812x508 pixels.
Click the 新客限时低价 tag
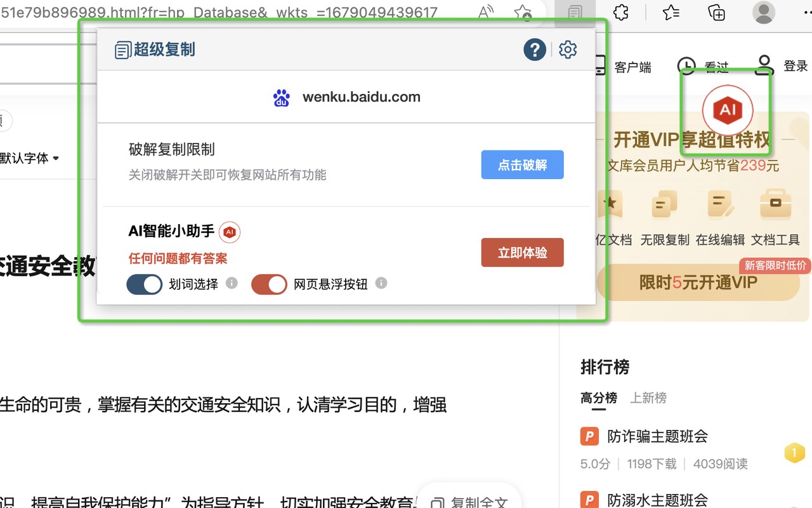click(775, 265)
